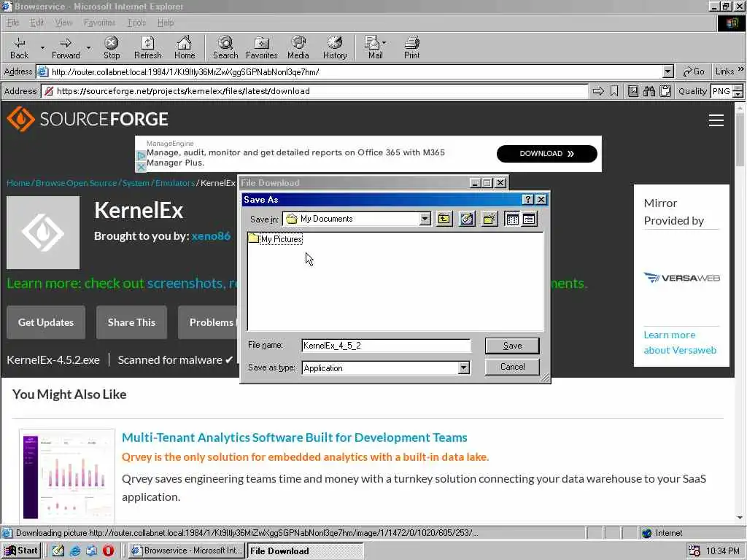747x560 pixels.
Task: Open the Back history dropdown arrow
Action: (x=42, y=47)
